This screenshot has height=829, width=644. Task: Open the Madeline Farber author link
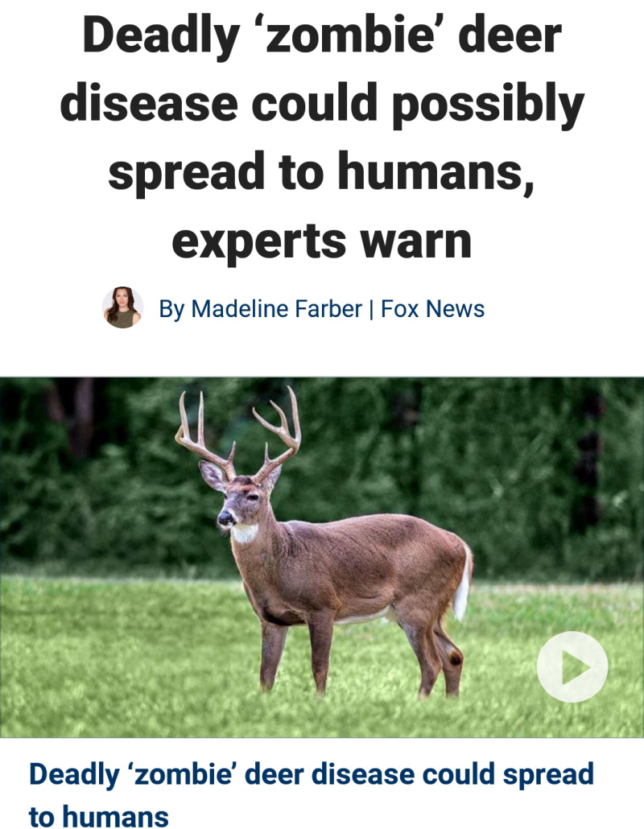276,309
